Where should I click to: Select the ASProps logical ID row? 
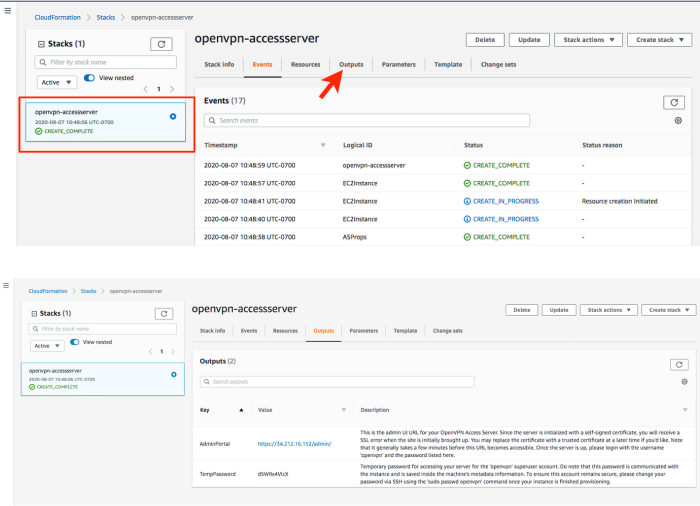354,237
